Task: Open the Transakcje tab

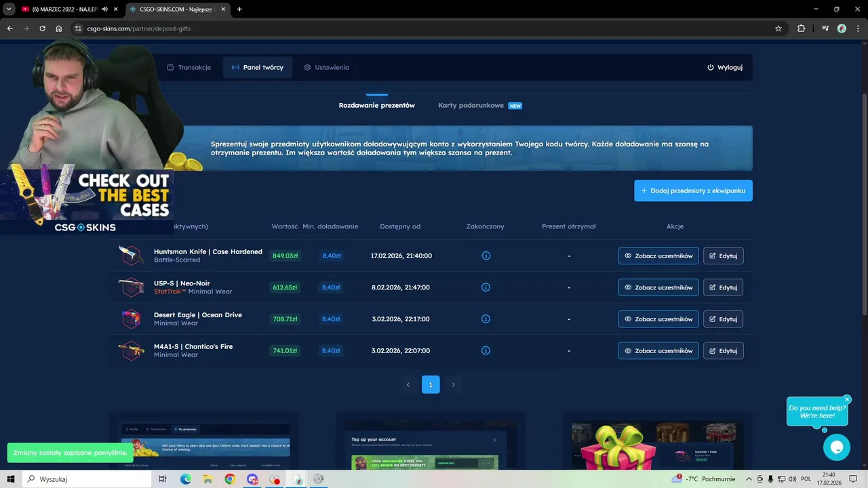Action: pyautogui.click(x=189, y=67)
